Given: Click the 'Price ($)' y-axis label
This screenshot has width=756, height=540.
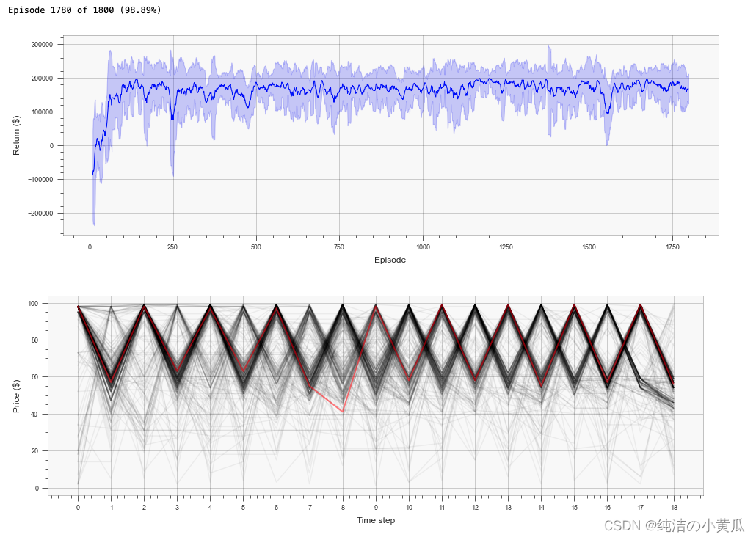Looking at the screenshot, I should click(x=16, y=396).
